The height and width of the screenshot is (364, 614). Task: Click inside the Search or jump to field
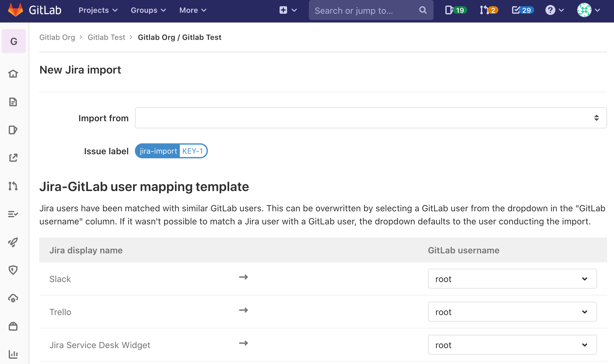(x=358, y=10)
